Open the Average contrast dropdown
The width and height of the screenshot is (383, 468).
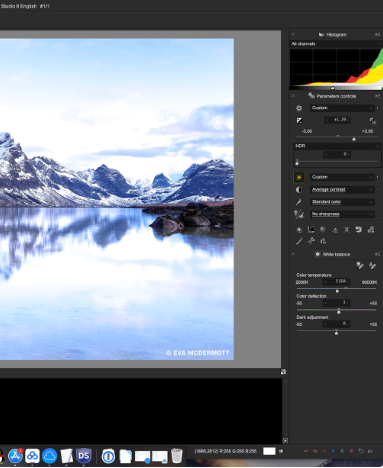(342, 190)
